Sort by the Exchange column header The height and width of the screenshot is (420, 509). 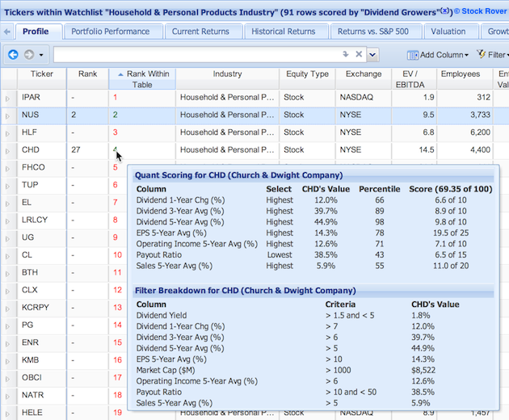pyautogui.click(x=364, y=79)
